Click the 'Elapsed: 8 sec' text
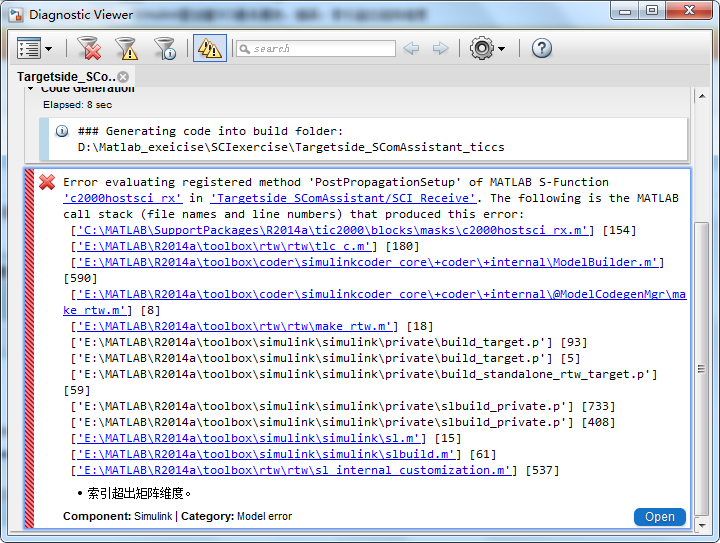 click(78, 105)
